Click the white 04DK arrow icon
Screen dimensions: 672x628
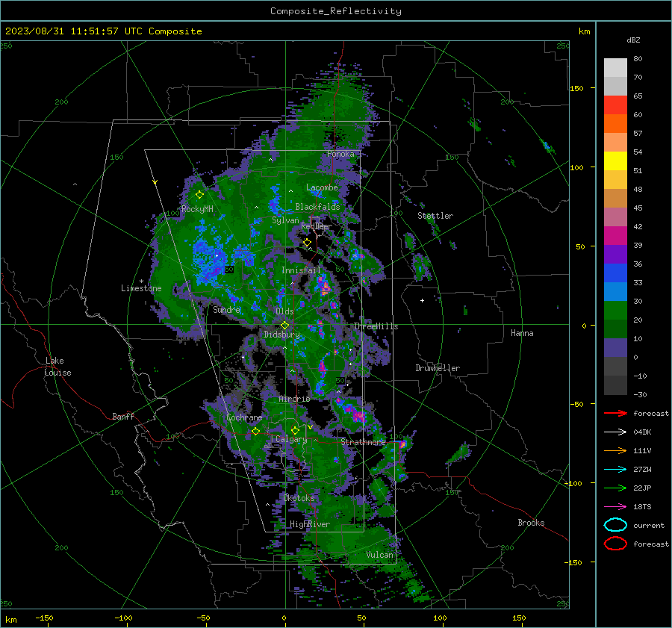pos(615,432)
